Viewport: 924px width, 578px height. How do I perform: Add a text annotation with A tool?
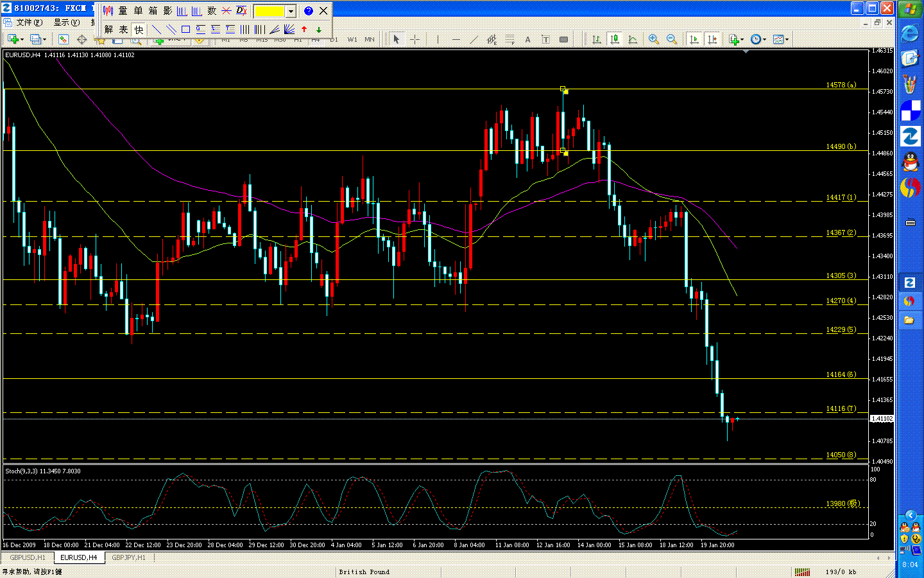(x=527, y=39)
